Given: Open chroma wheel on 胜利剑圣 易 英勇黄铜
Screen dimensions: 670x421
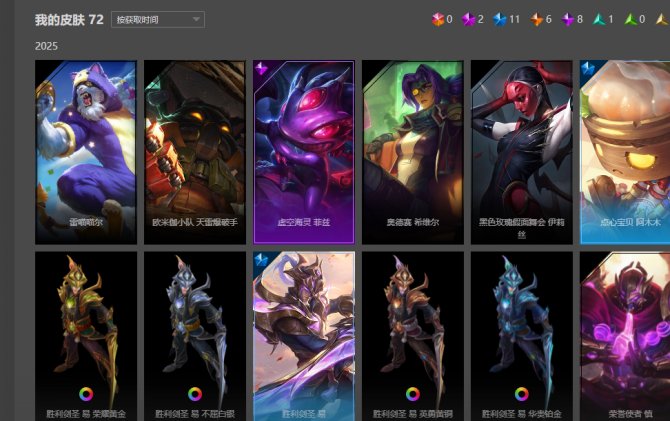Looking at the screenshot, I should (413, 394).
